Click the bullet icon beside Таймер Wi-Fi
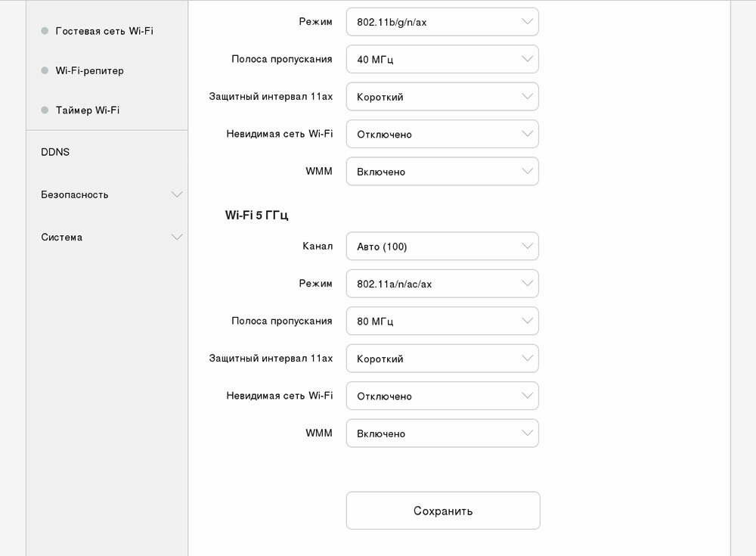Image resolution: width=756 pixels, height=556 pixels. click(x=45, y=110)
